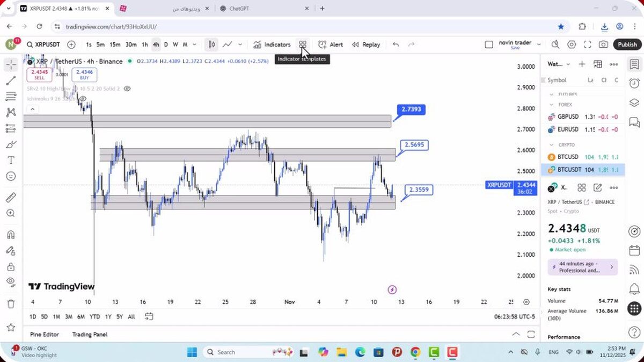Click the trash remove objects icon

tap(11, 304)
